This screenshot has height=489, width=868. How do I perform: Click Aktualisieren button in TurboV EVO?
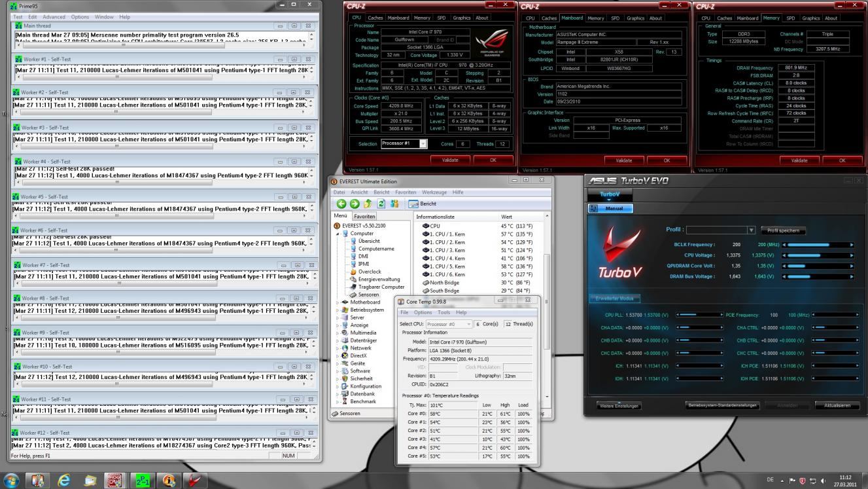[837, 405]
